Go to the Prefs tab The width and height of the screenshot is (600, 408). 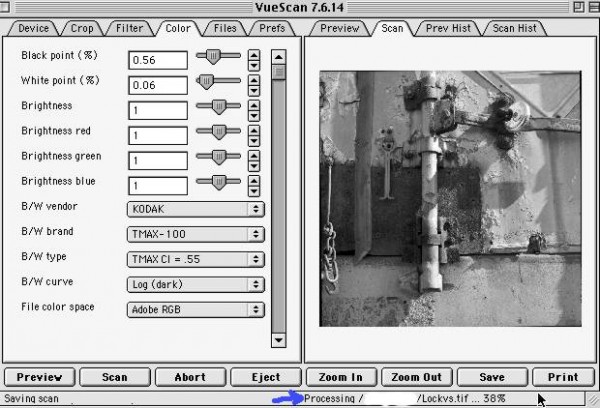coord(272,28)
